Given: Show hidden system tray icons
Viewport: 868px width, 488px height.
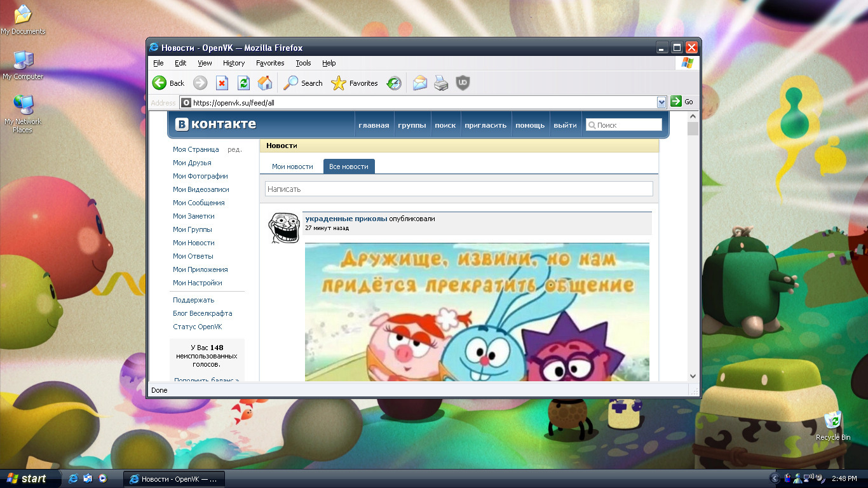Looking at the screenshot, I should click(774, 478).
